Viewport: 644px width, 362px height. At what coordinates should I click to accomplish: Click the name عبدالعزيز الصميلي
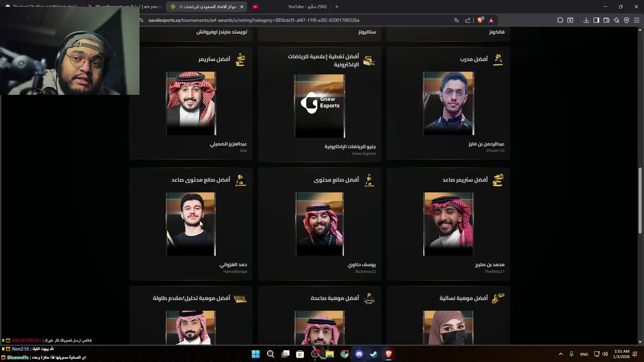(228, 144)
